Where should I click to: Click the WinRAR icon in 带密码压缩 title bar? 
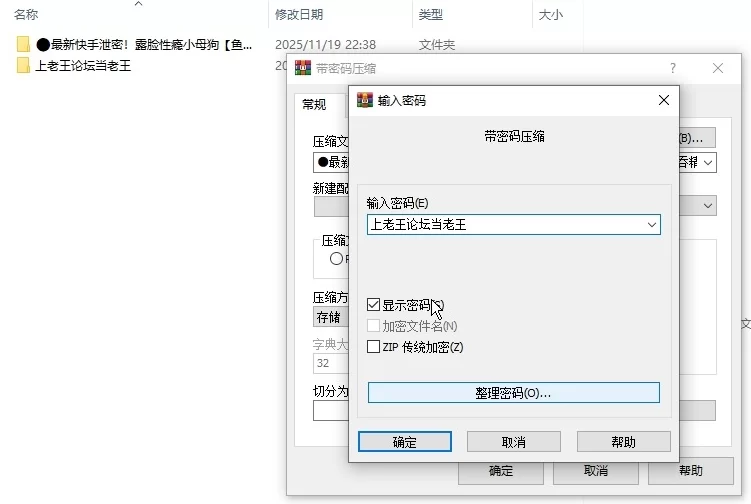tap(303, 68)
